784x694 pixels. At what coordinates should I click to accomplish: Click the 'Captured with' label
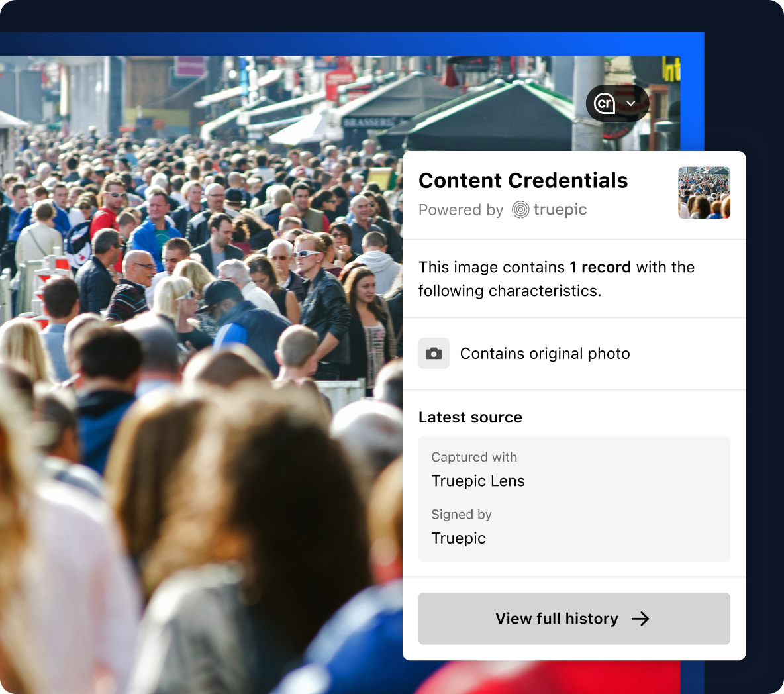474,457
